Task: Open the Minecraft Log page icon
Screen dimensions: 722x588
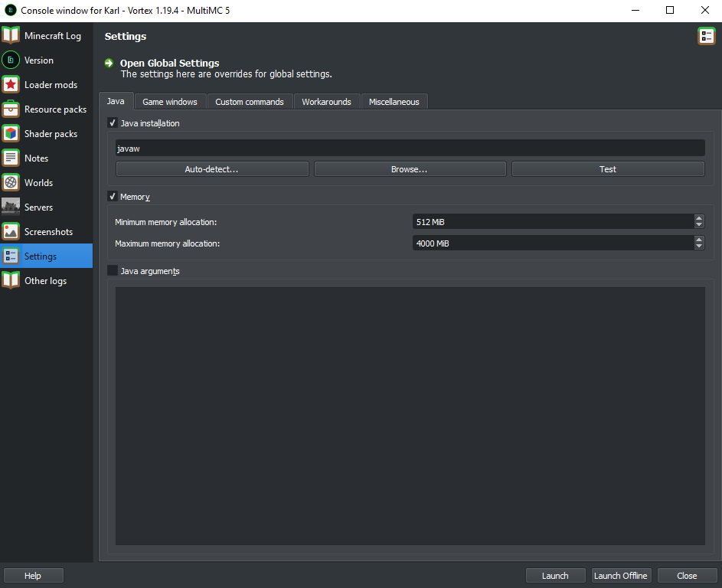Action: pyautogui.click(x=11, y=35)
